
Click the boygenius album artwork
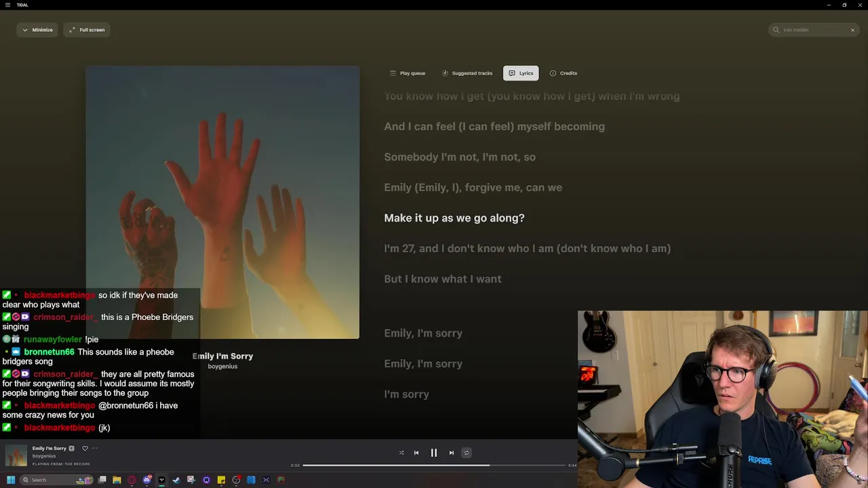(x=222, y=202)
